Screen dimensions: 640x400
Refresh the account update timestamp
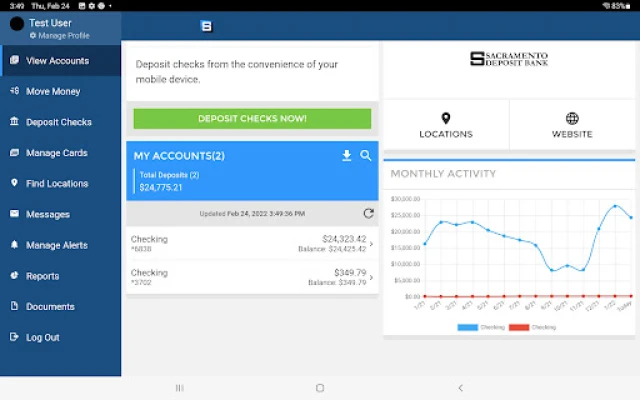tap(368, 213)
